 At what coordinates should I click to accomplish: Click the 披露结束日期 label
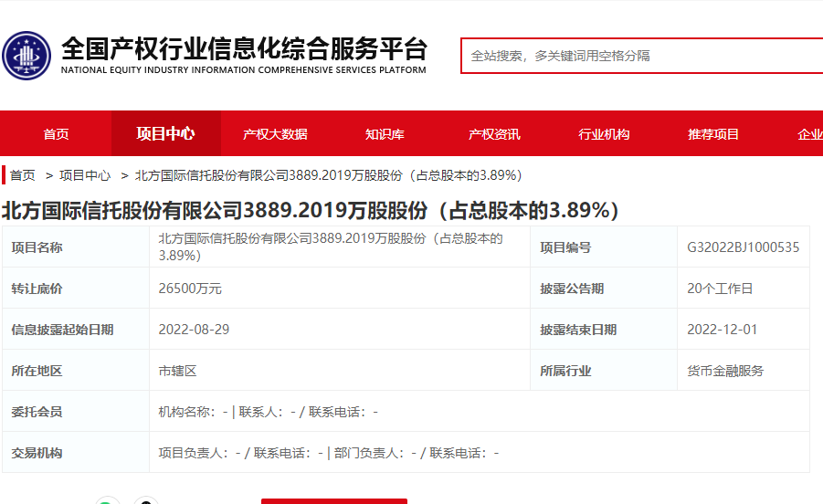coord(578,330)
